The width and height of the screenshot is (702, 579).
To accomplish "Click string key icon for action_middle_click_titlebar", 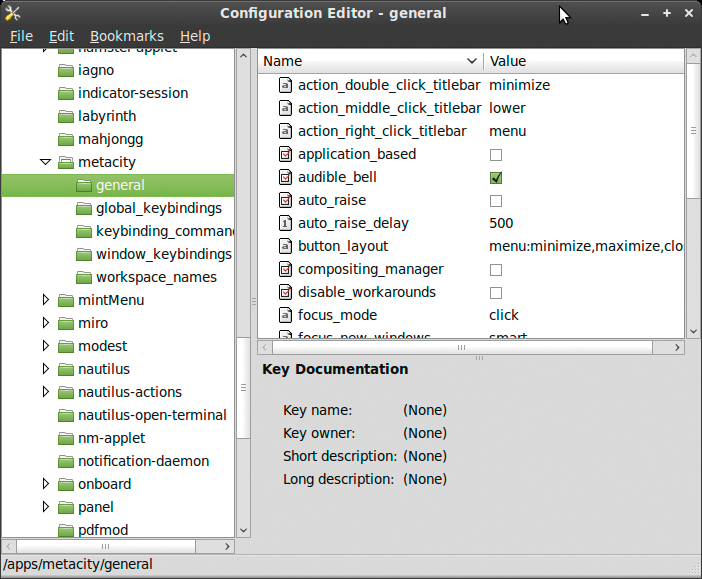I will [285, 108].
